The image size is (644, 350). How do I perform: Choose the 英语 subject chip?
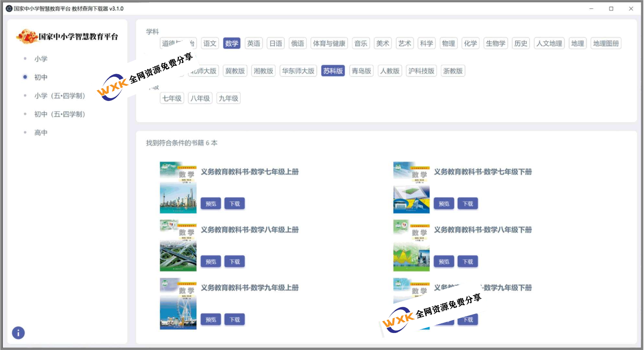[x=254, y=43]
